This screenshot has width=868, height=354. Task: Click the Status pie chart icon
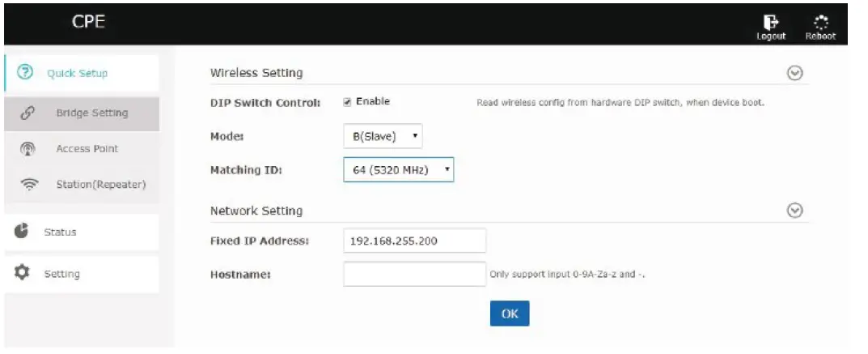pos(23,231)
